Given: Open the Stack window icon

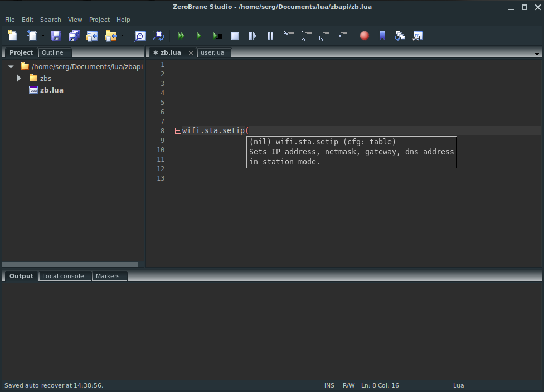Looking at the screenshot, I should coord(400,36).
